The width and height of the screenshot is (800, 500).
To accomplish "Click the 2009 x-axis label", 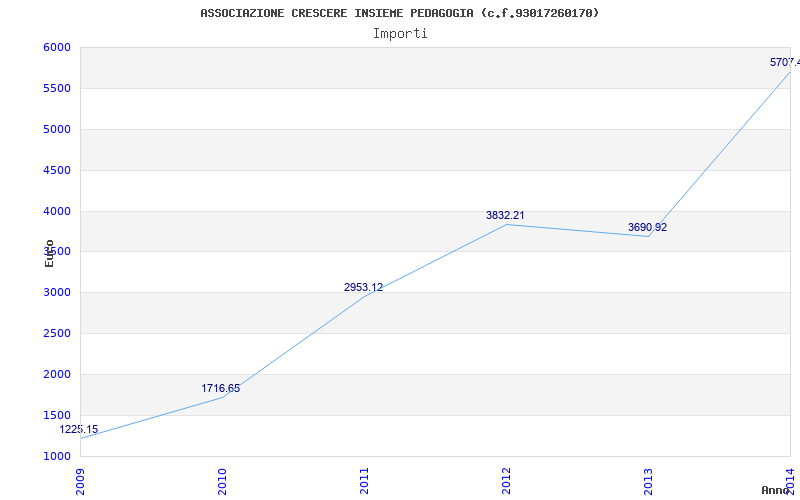I will [x=80, y=481].
